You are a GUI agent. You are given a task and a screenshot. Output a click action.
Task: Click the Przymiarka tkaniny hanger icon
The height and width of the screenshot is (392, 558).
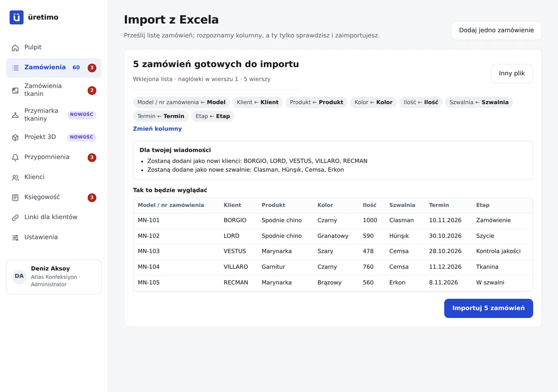15,115
